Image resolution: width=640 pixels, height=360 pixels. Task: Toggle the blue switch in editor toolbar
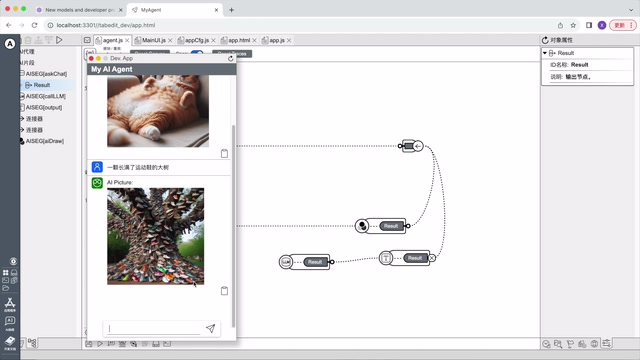[x=197, y=53]
